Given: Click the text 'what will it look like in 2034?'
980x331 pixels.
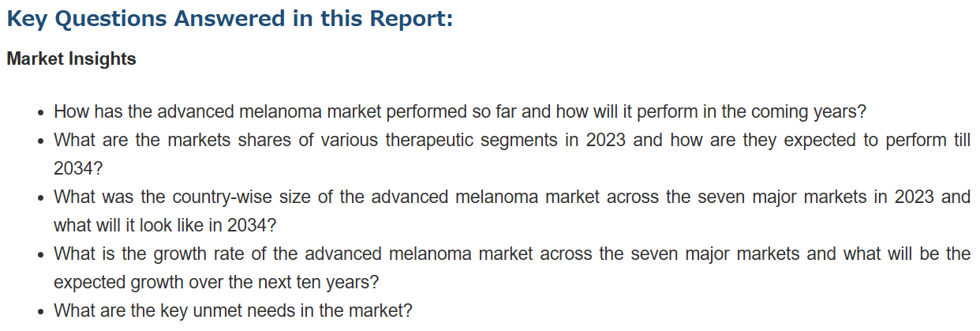Looking at the screenshot, I should pos(165,225).
